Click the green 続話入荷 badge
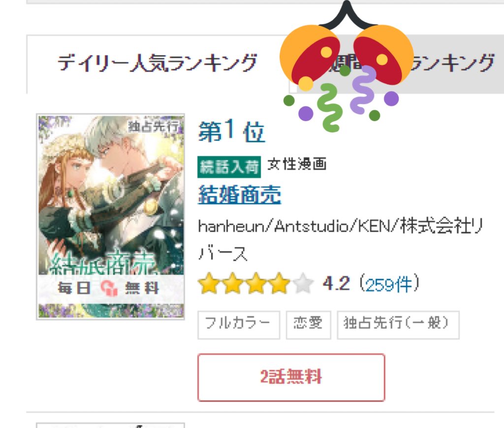 point(229,166)
